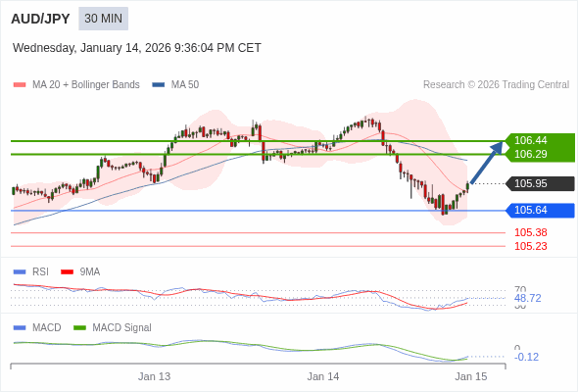Click the MACD blue legend swatch
Screen dimensions: 578x392
point(20,328)
